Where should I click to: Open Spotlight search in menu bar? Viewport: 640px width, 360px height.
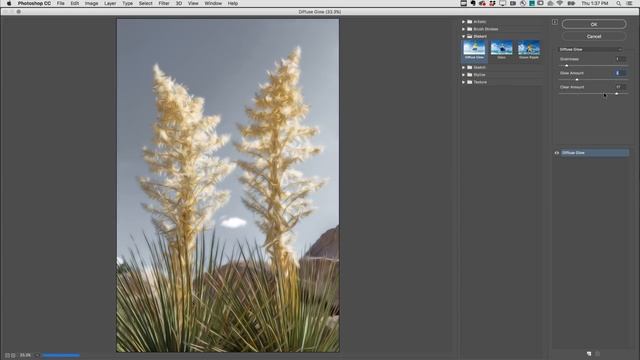pos(619,3)
